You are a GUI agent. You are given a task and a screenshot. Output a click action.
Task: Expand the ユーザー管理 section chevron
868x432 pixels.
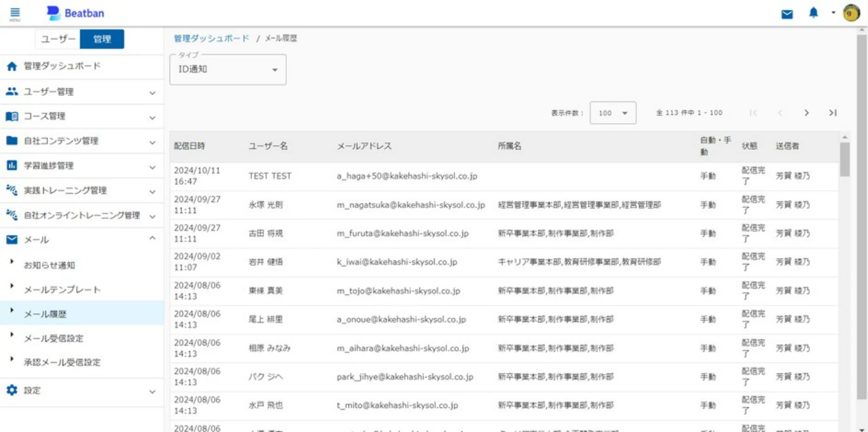(x=152, y=92)
